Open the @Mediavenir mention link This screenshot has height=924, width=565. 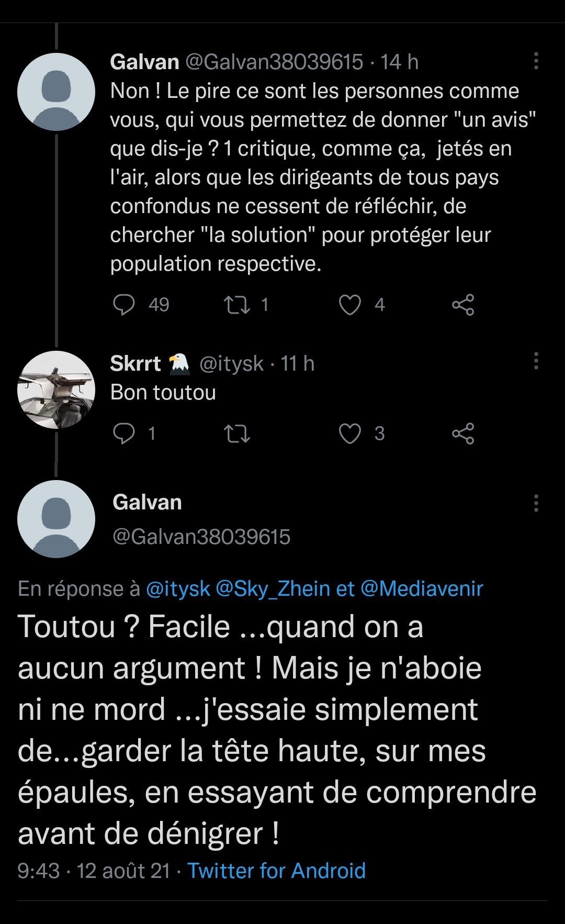[x=422, y=589]
